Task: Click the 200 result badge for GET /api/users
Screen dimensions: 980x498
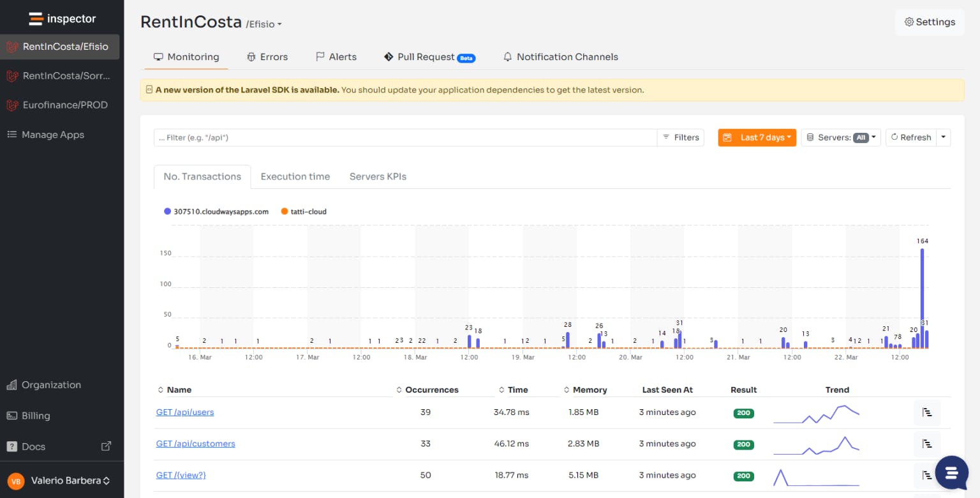Action: click(743, 413)
